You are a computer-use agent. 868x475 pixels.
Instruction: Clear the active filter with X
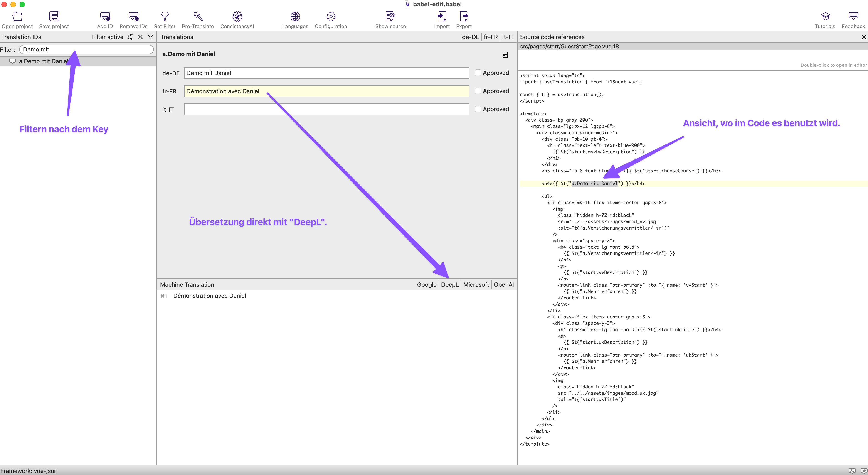pos(141,37)
